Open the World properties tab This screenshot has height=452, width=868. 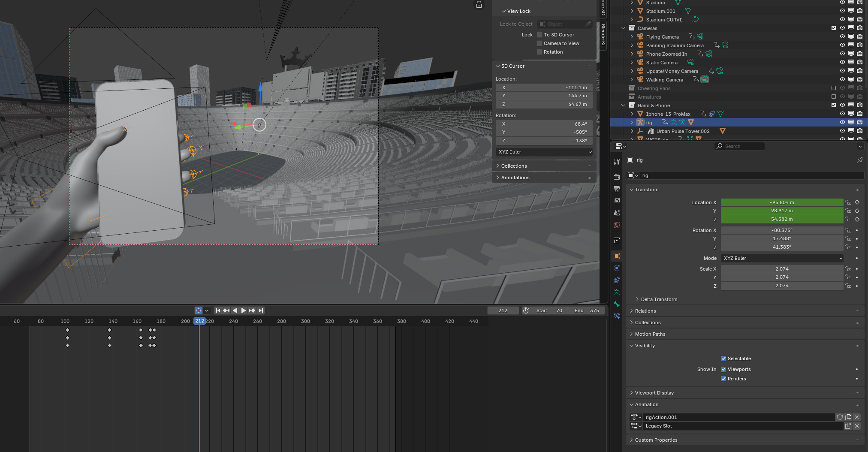click(617, 225)
